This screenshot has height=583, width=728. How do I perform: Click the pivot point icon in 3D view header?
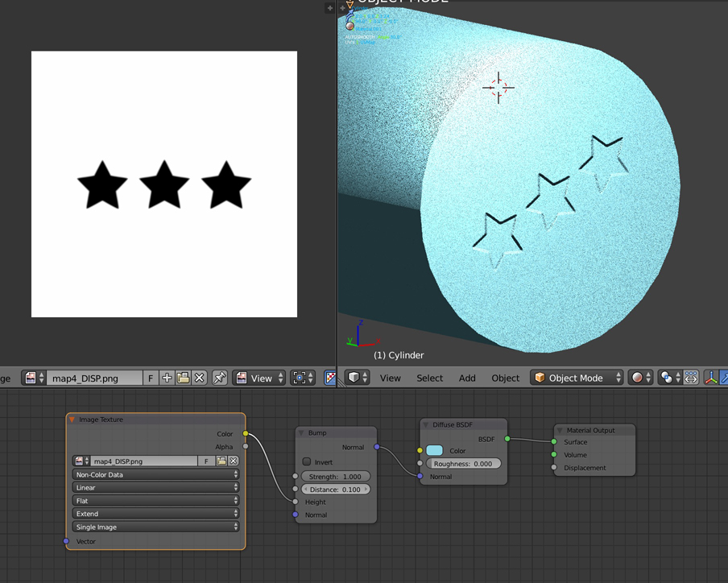tap(665, 378)
